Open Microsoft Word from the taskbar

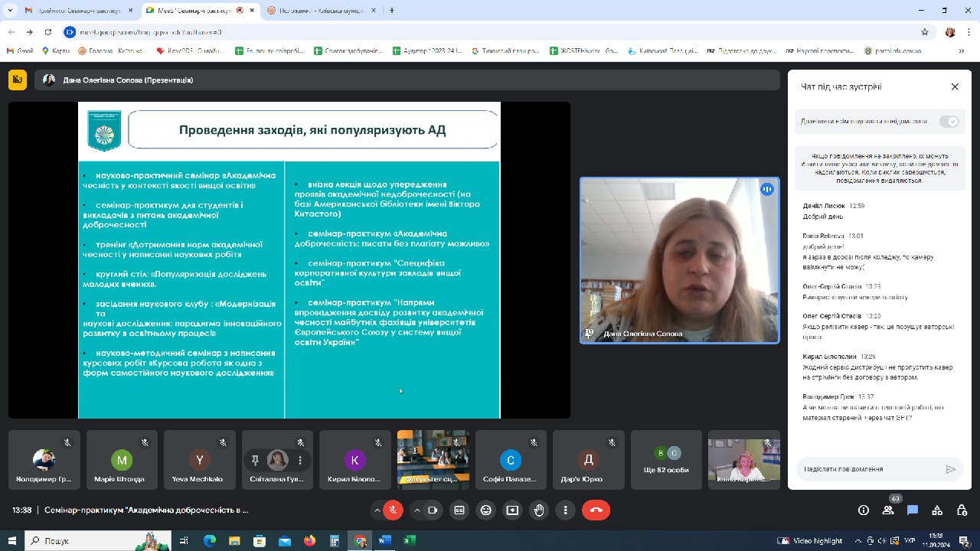coord(384,540)
